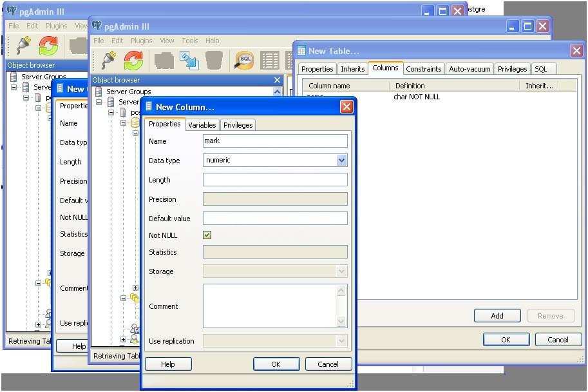This screenshot has width=588, height=392.
Task: Click Remove button in New Table dialog
Action: [551, 316]
